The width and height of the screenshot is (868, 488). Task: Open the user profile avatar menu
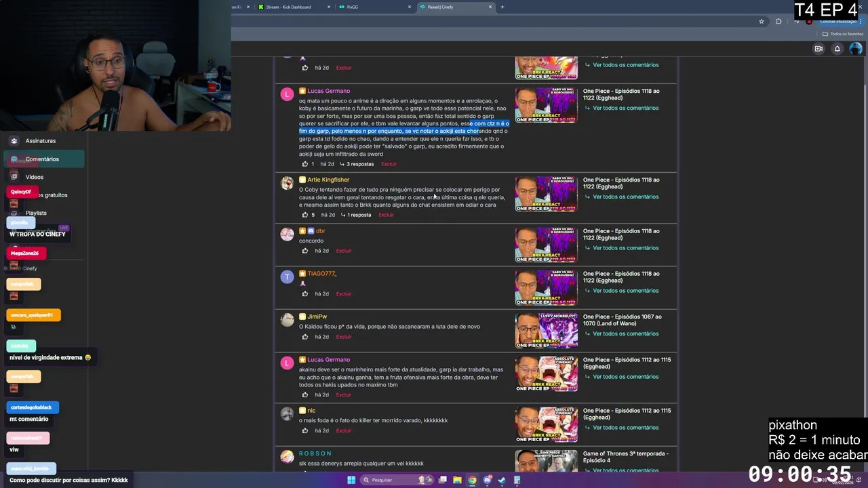coord(856,49)
